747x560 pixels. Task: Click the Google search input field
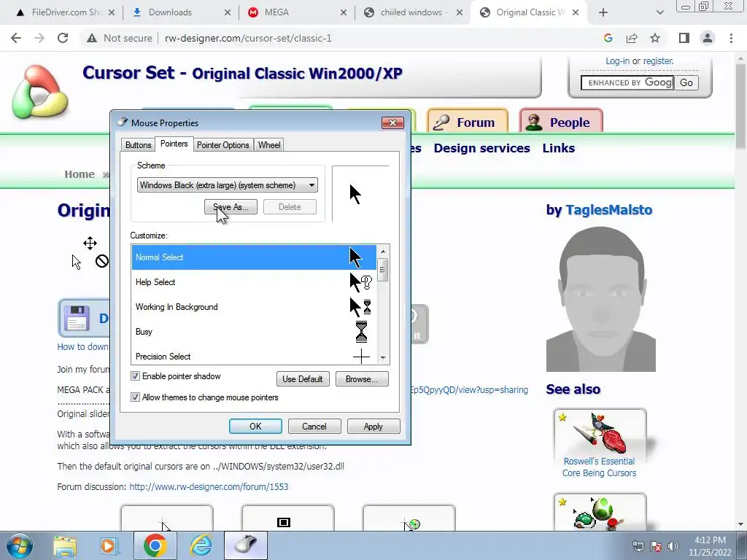click(627, 83)
